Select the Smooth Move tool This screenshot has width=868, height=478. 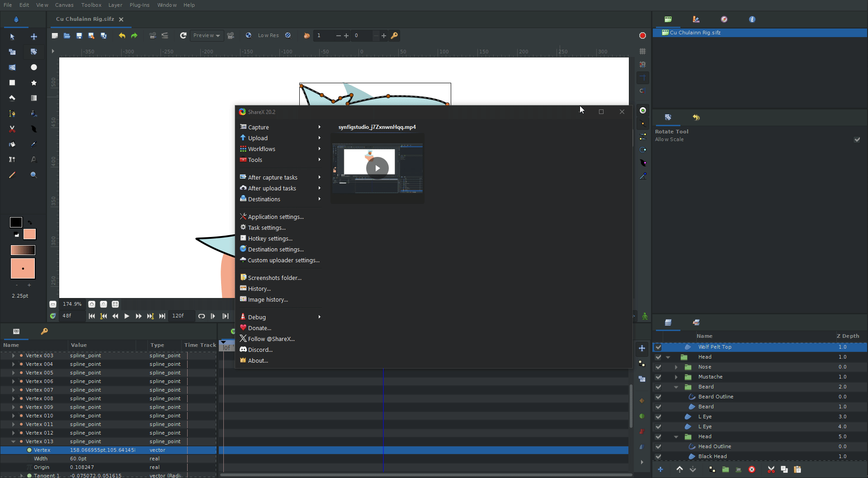(34, 37)
